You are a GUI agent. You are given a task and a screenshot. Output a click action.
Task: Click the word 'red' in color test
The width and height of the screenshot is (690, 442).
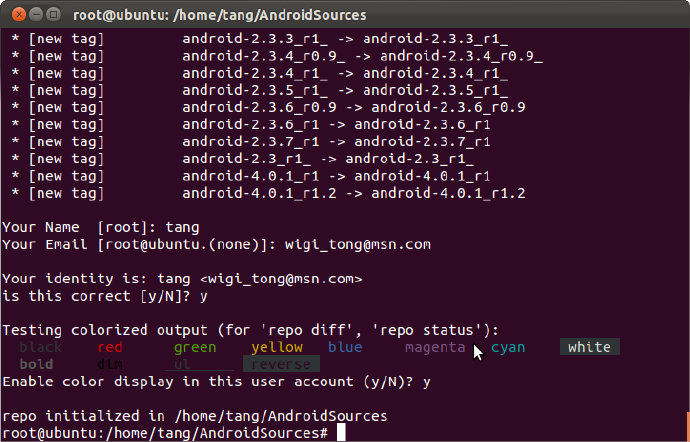[110, 347]
